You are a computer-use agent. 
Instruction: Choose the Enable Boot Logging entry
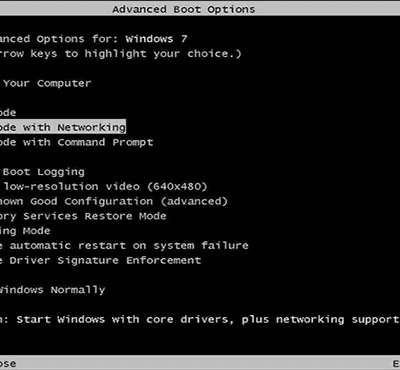point(42,172)
